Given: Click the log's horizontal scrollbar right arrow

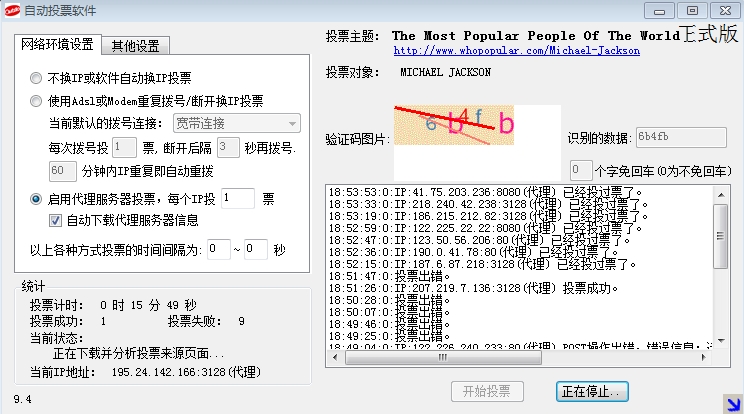Looking at the screenshot, I should coord(704,358).
